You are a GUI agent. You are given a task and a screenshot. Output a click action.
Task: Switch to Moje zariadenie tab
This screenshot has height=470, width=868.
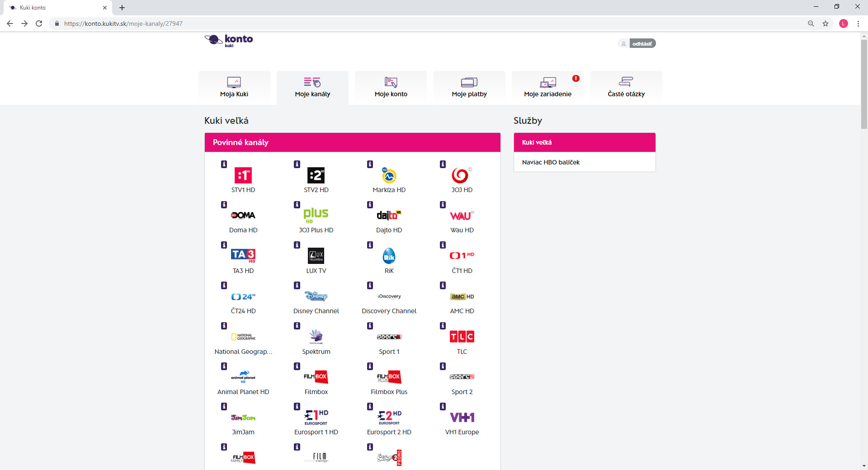point(547,87)
